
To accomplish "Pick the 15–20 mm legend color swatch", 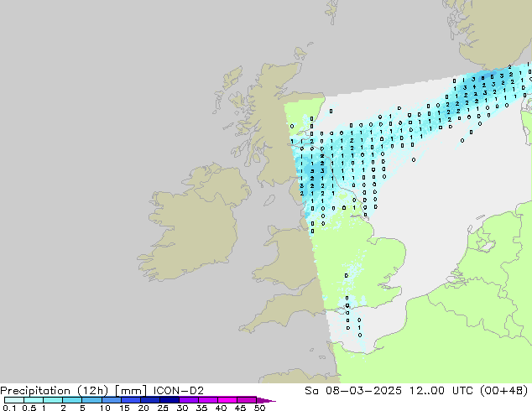I will (x=130, y=400).
